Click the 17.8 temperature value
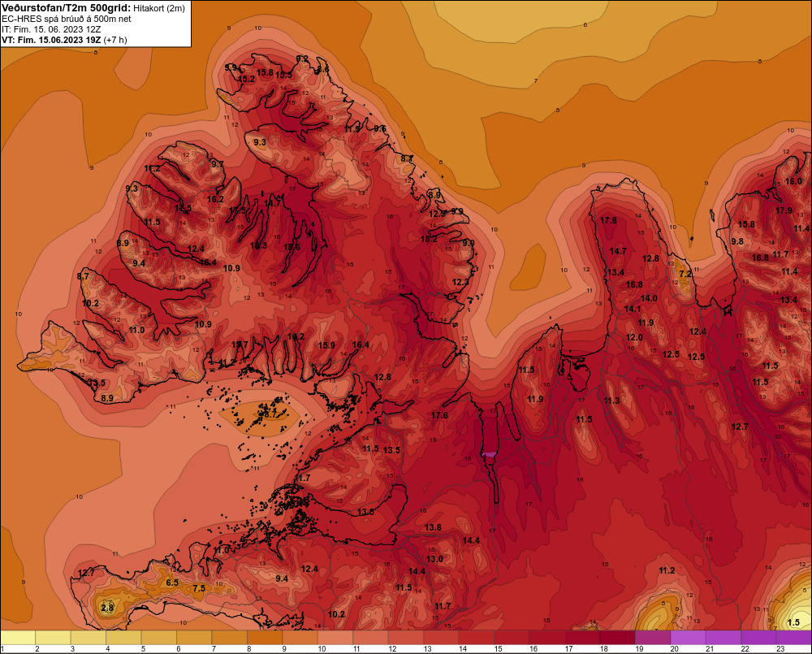812x654 pixels. click(608, 220)
